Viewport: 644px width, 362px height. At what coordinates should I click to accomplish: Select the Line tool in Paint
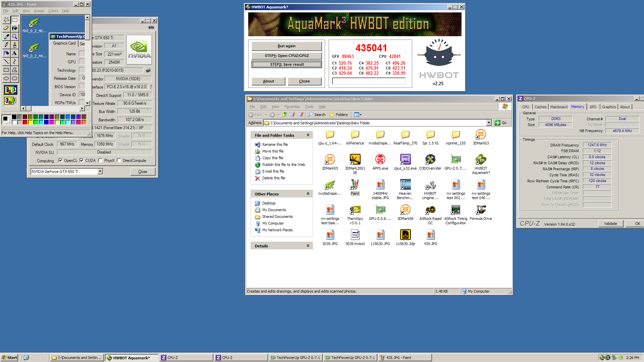click(6, 62)
